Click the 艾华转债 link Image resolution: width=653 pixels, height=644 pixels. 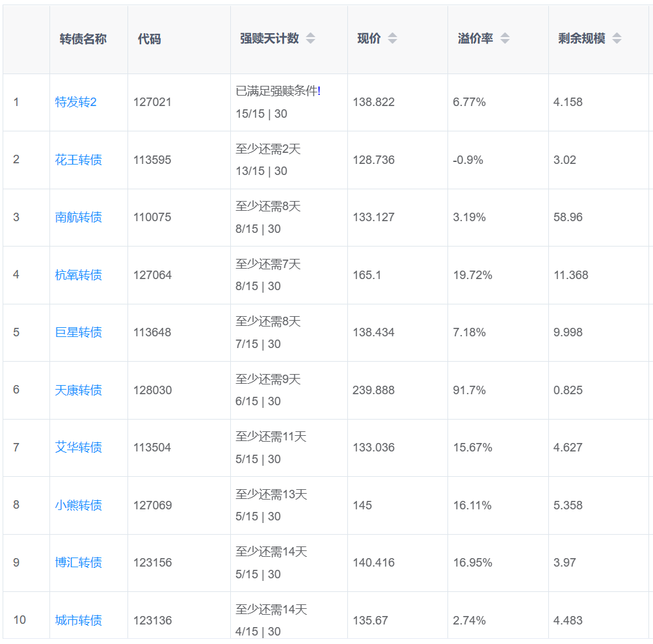pyautogui.click(x=78, y=448)
